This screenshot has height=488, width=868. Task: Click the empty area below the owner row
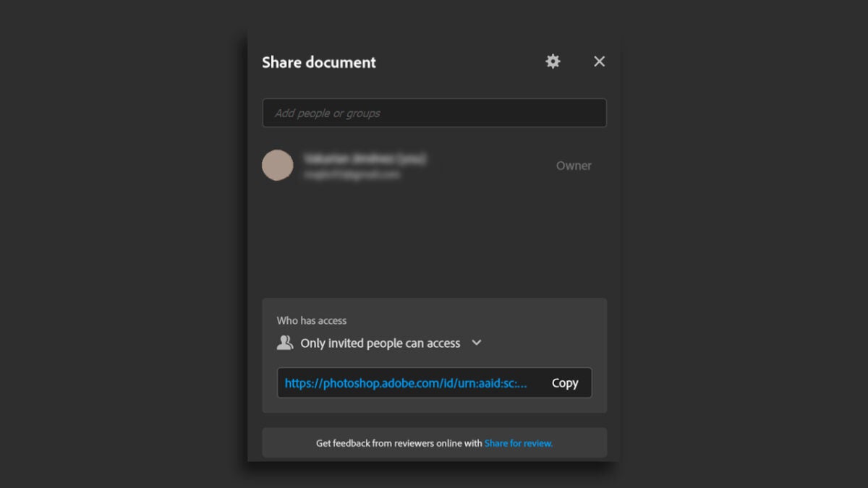(434, 239)
